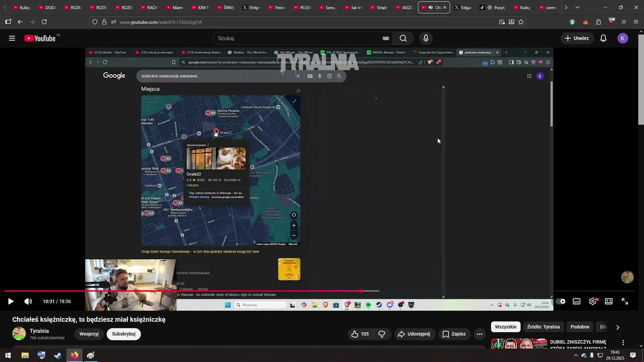Select the Wszystkie filter chip
644x362 pixels.
506,327
